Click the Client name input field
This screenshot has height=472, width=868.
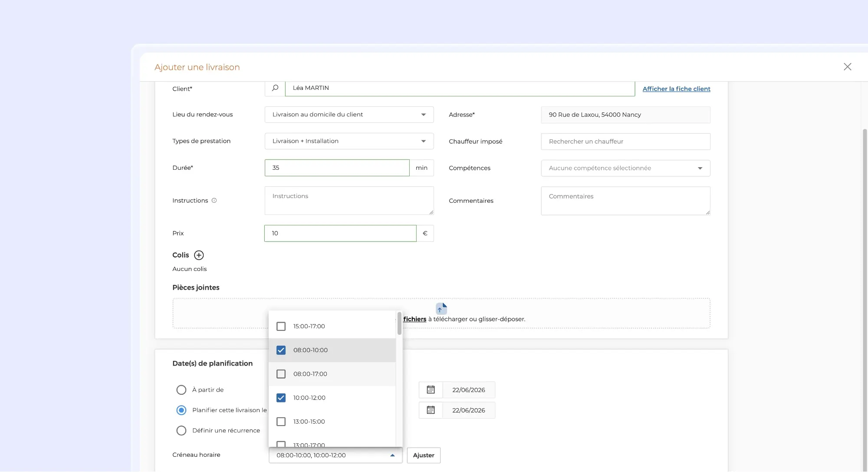click(460, 88)
